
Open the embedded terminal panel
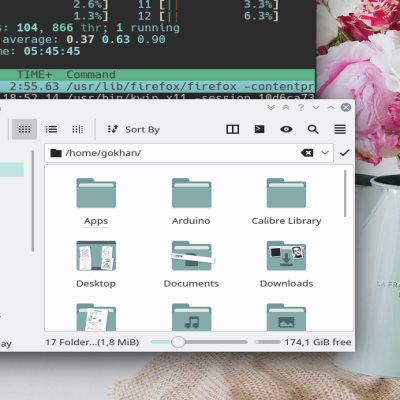pyautogui.click(x=259, y=129)
